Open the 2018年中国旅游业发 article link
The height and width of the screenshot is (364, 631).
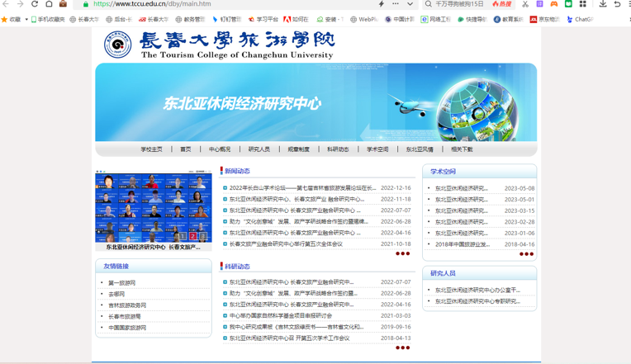click(x=463, y=244)
